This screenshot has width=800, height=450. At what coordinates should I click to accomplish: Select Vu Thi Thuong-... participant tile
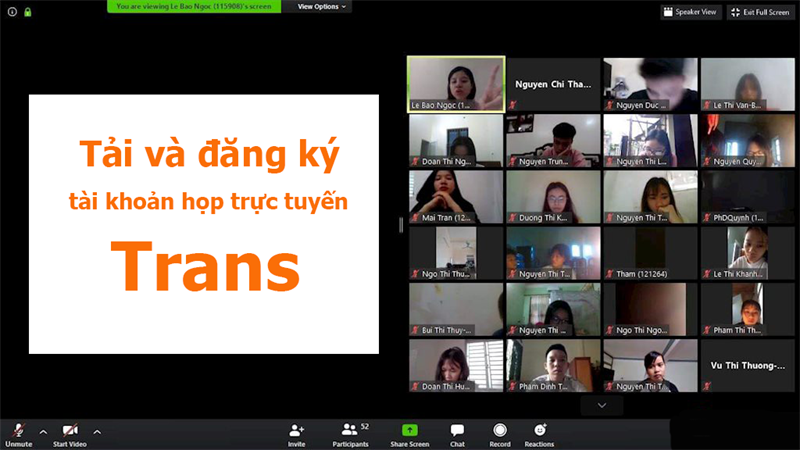click(x=748, y=366)
